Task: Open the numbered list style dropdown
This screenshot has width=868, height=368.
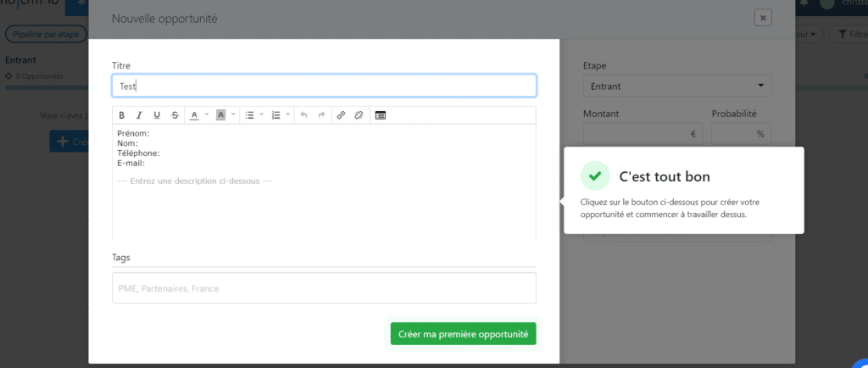Action: [288, 115]
